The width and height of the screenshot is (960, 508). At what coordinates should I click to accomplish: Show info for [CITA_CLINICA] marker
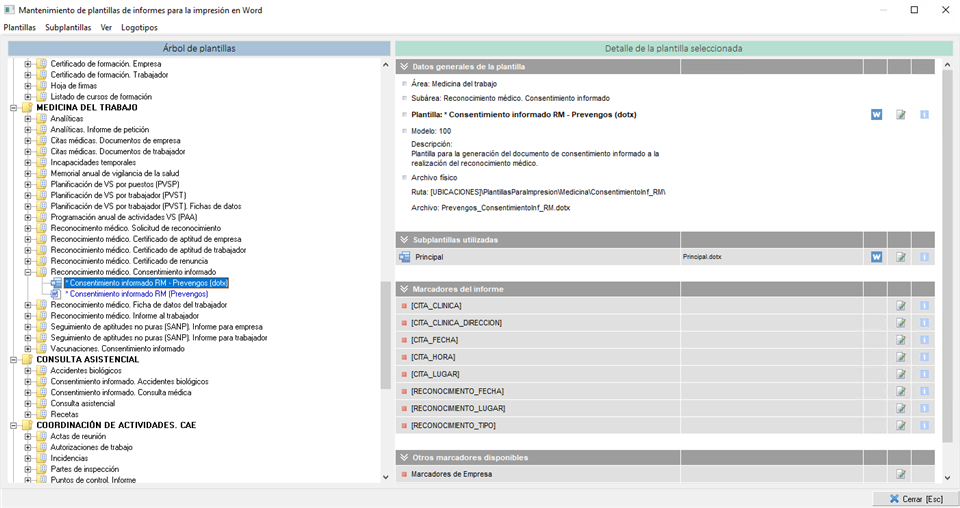pos(924,305)
